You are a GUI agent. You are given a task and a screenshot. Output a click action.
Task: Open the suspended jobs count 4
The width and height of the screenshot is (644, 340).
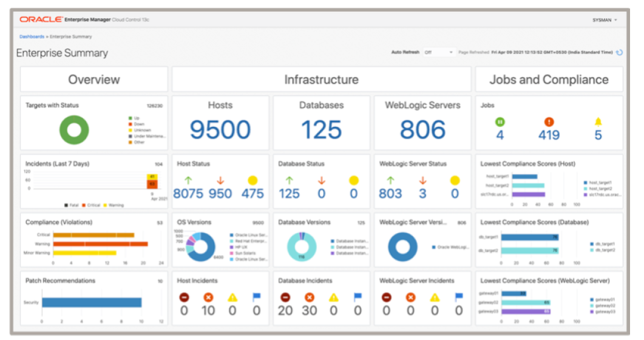pyautogui.click(x=500, y=135)
